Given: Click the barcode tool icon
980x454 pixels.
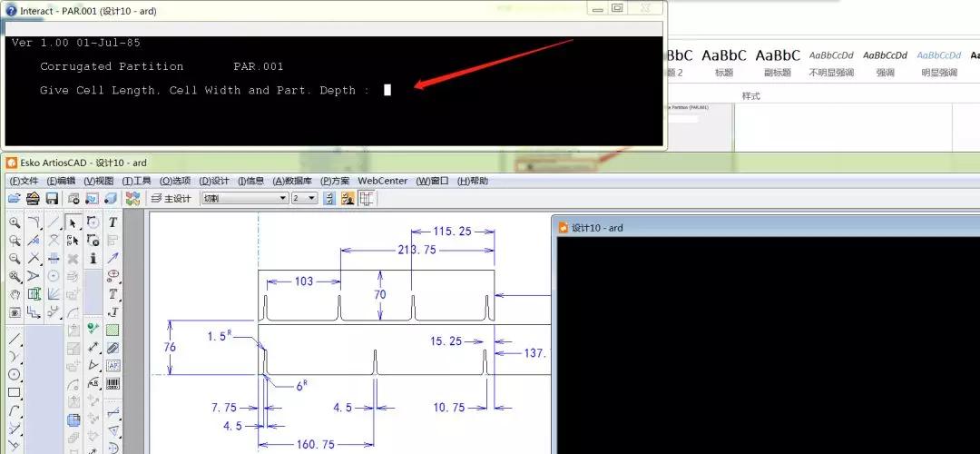Looking at the screenshot, I should coord(113,383).
